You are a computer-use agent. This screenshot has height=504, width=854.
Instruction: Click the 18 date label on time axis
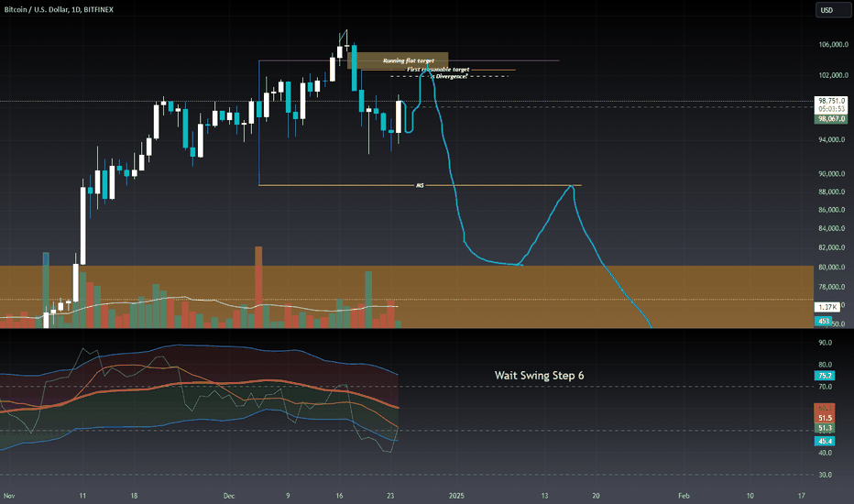(134, 496)
